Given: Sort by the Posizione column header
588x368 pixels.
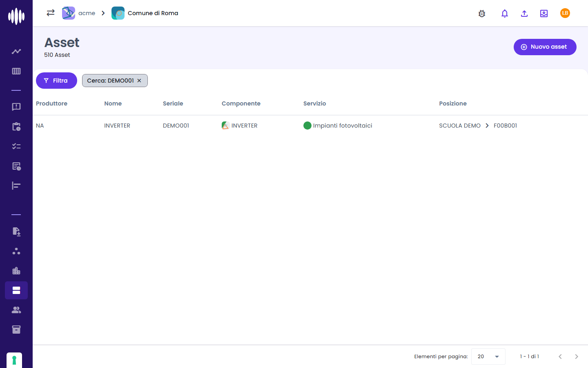Looking at the screenshot, I should coord(453,103).
